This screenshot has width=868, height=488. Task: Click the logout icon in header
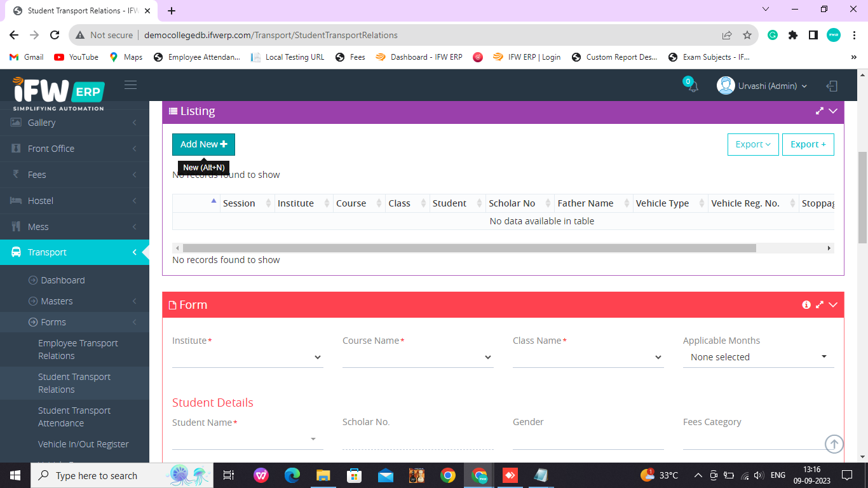click(832, 86)
